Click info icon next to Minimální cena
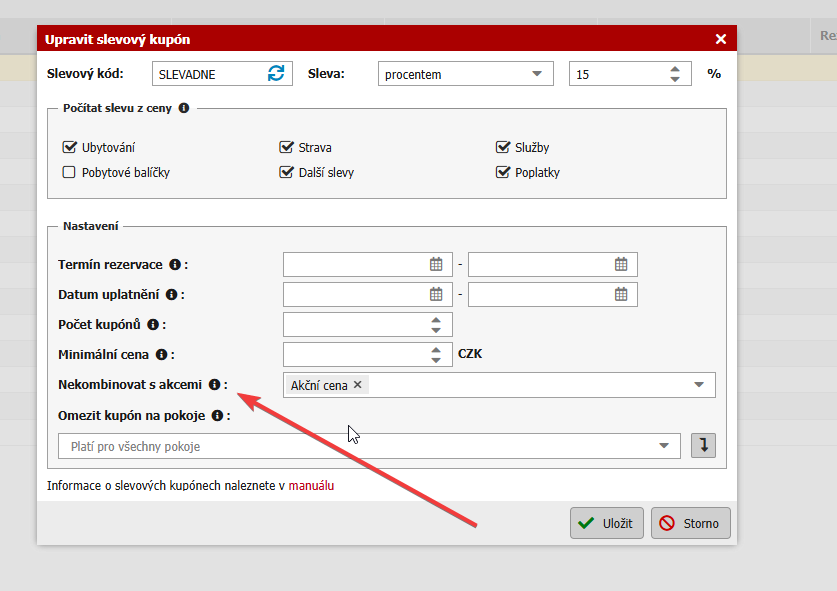This screenshot has height=591, width=837. click(x=162, y=355)
